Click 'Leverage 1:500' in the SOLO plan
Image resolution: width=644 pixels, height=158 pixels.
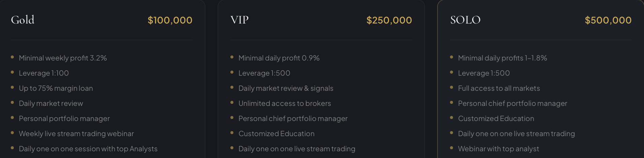point(484,73)
